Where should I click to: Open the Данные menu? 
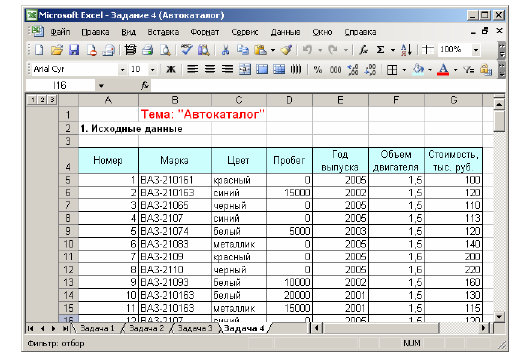[285, 32]
